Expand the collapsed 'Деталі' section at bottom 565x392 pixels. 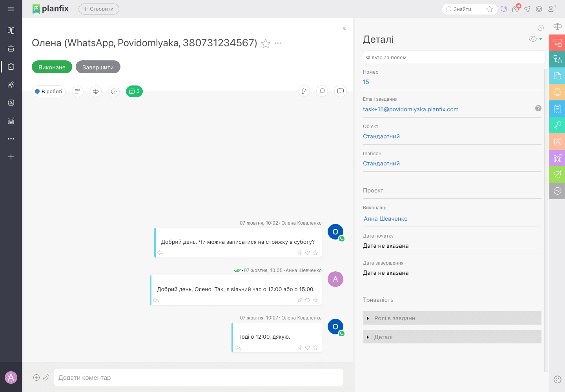click(452, 337)
